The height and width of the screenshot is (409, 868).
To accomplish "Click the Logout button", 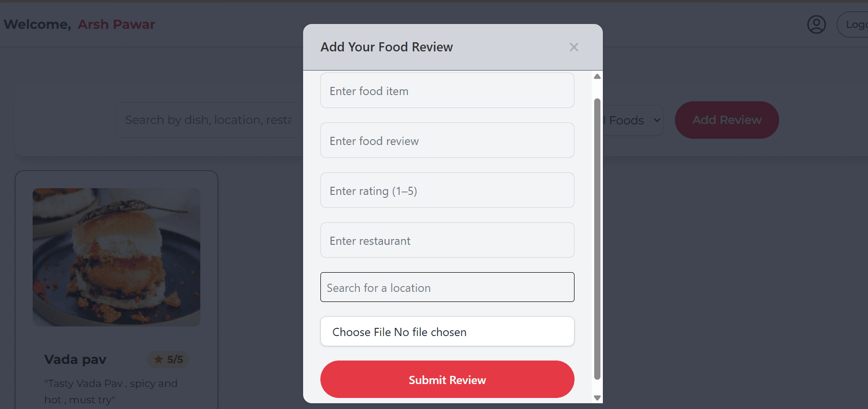I will pos(855,24).
